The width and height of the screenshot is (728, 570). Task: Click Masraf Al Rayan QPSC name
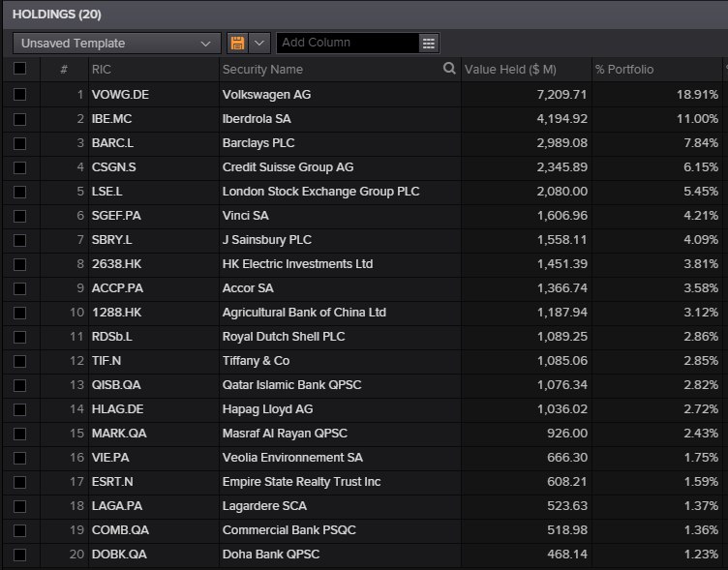tap(285, 434)
